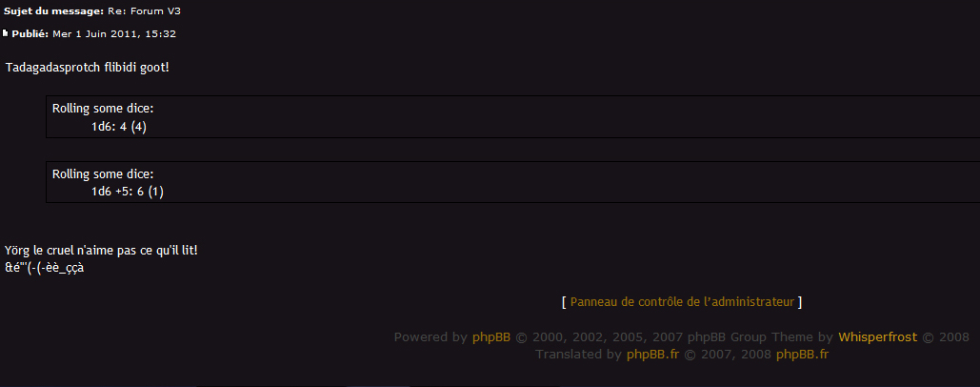Click the first Rolling some dice heading
Image resolution: width=980 pixels, height=387 pixels.
tap(103, 109)
